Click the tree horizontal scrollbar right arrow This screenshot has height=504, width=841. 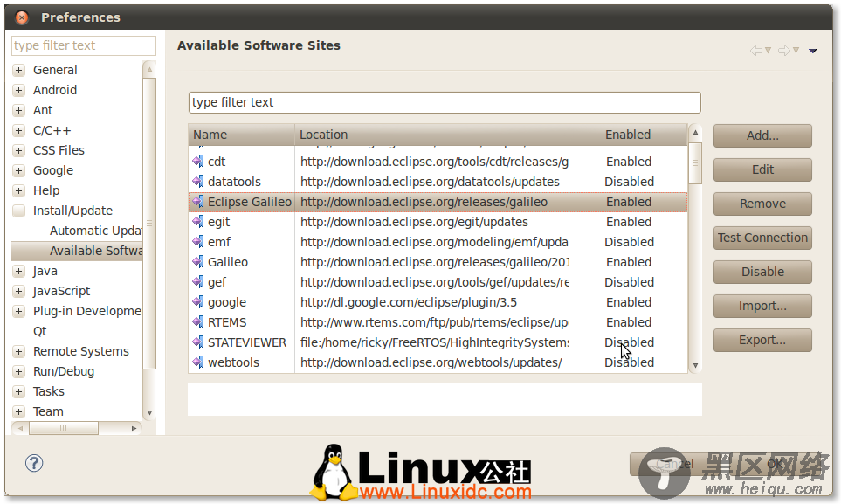click(134, 428)
